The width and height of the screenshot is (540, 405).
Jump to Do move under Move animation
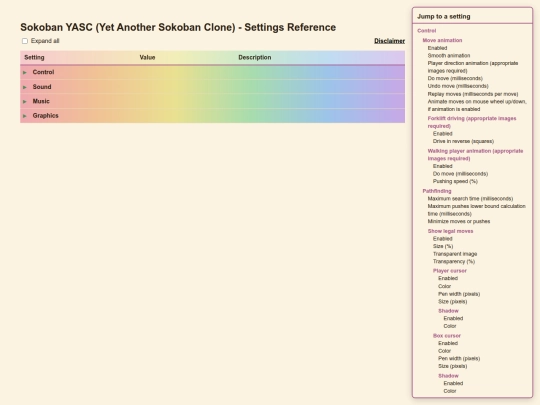click(x=455, y=79)
